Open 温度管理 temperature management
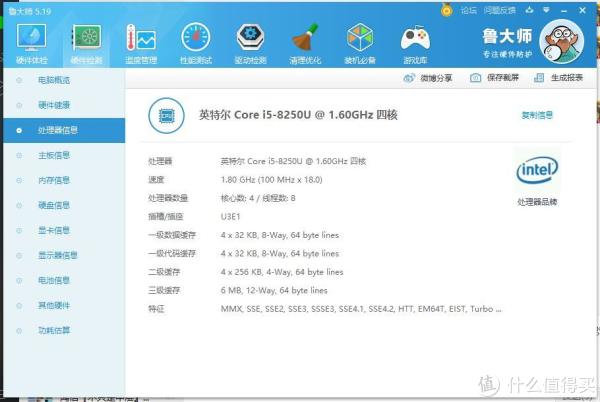Screen dimensions: 600x402 [x=141, y=43]
